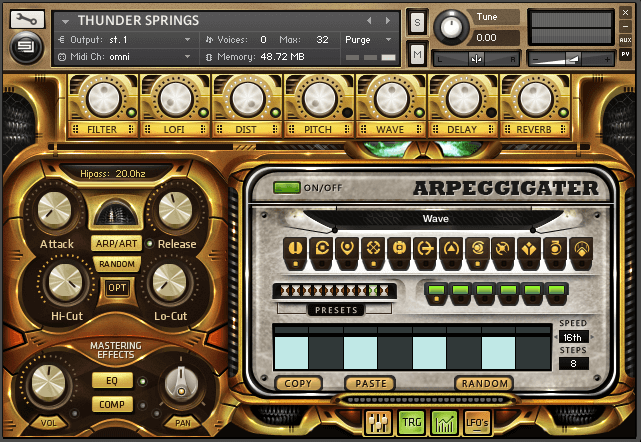641x442 pixels.
Task: Click the last arpeggiator mode icon
Action: 581,250
